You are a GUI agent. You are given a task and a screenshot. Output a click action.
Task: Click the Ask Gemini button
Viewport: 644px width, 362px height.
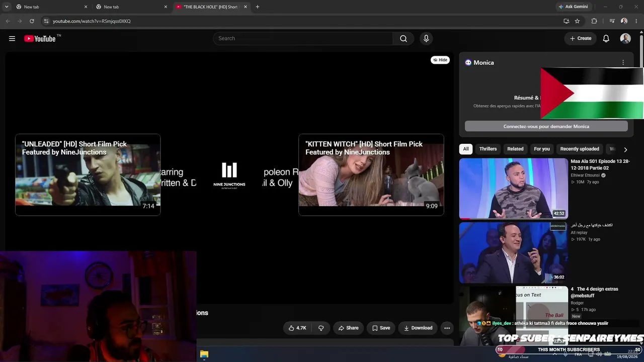click(x=573, y=7)
